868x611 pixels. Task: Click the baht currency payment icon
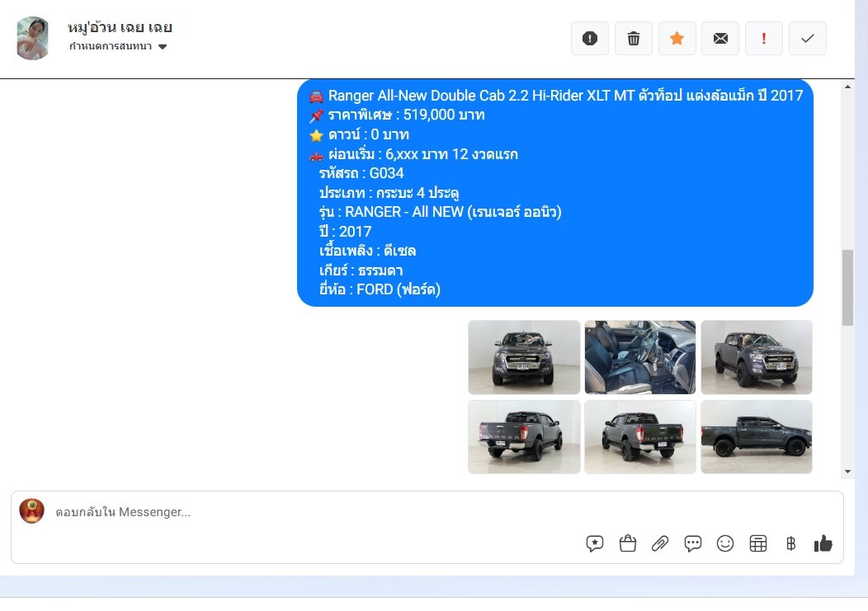(790, 543)
